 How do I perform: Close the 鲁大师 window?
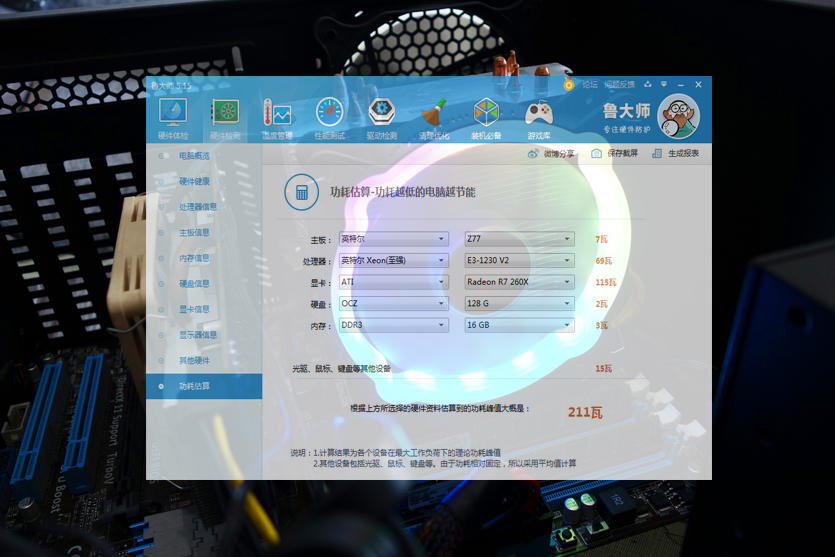coord(698,84)
